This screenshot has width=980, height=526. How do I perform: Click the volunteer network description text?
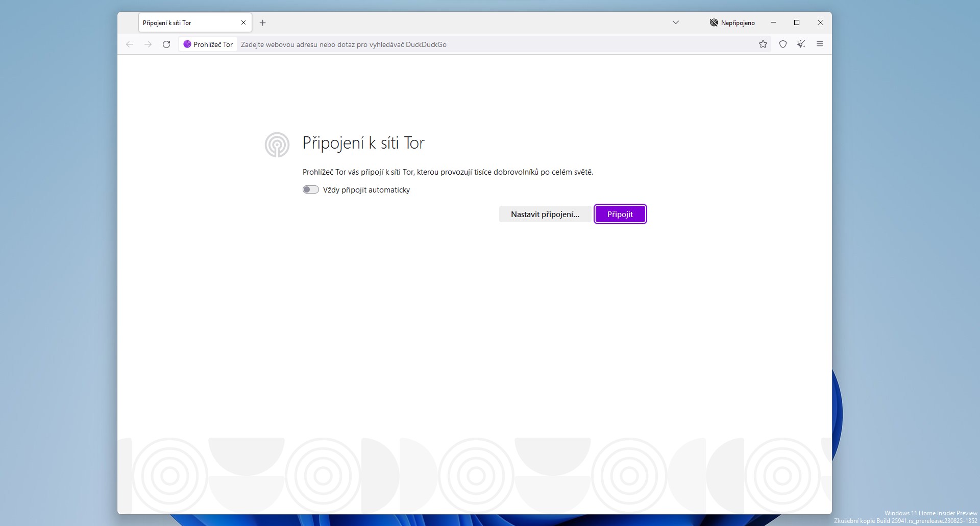(448, 172)
